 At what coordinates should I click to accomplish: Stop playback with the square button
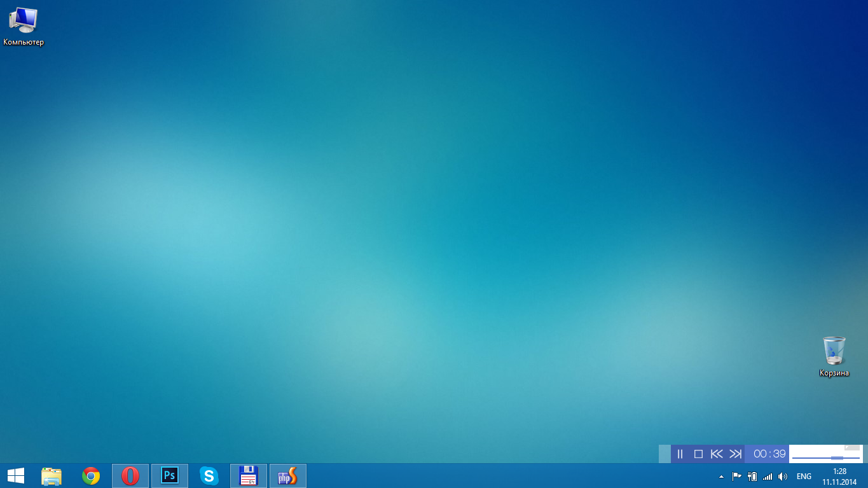click(x=698, y=454)
